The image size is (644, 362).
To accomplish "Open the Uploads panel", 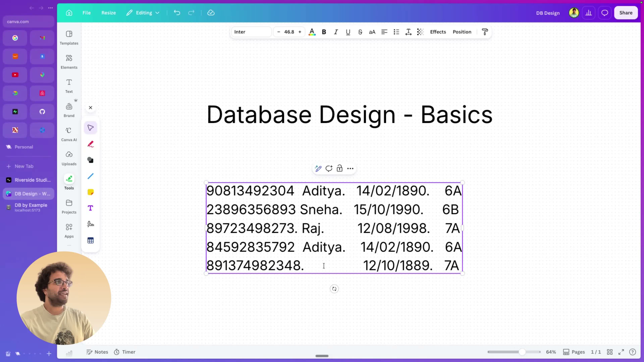I will (x=69, y=158).
